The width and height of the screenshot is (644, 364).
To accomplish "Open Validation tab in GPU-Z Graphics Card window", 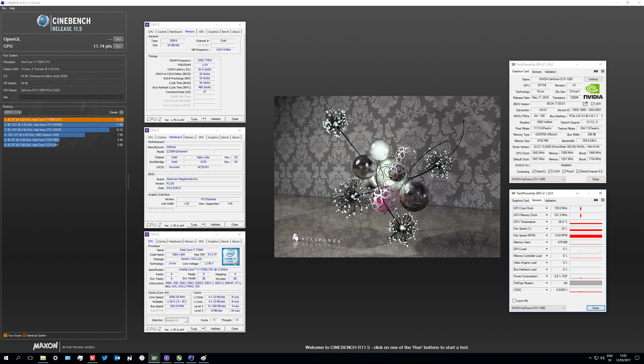I will tap(550, 72).
